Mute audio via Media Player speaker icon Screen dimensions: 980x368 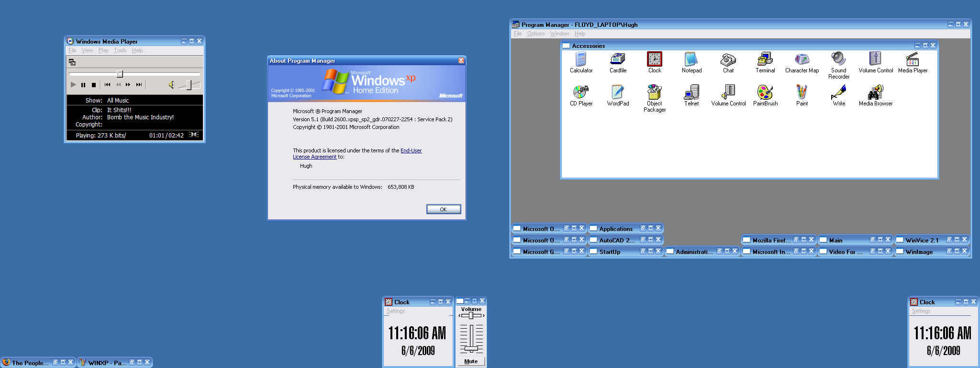tap(171, 85)
